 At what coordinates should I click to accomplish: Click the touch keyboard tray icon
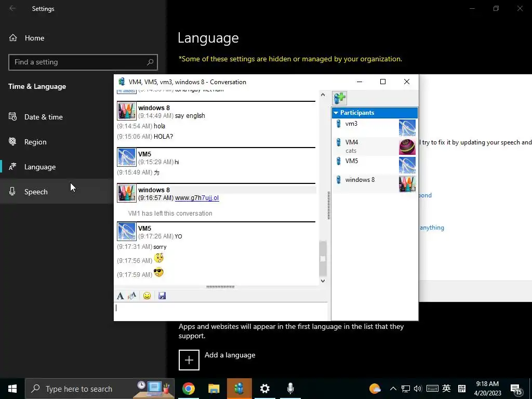click(432, 389)
